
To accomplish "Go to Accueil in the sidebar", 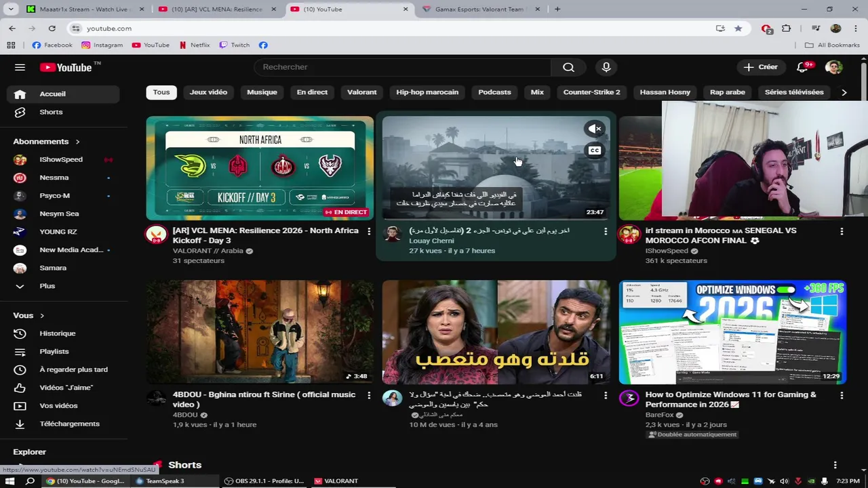I will click(63, 94).
